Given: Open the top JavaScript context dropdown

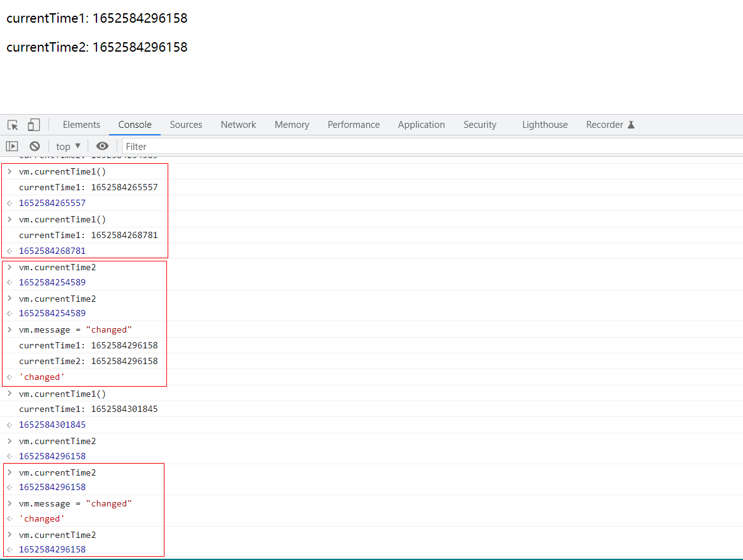Looking at the screenshot, I should tap(68, 146).
